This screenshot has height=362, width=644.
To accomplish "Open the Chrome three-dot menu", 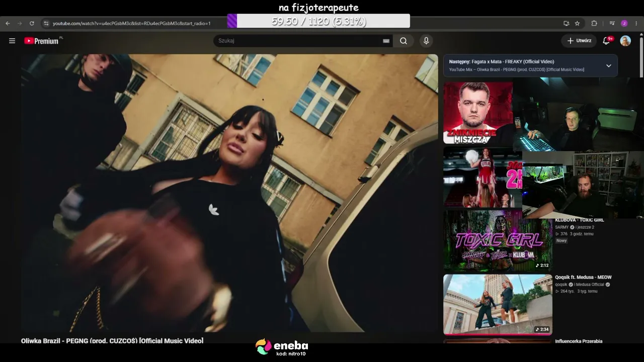I will pyautogui.click(x=636, y=23).
